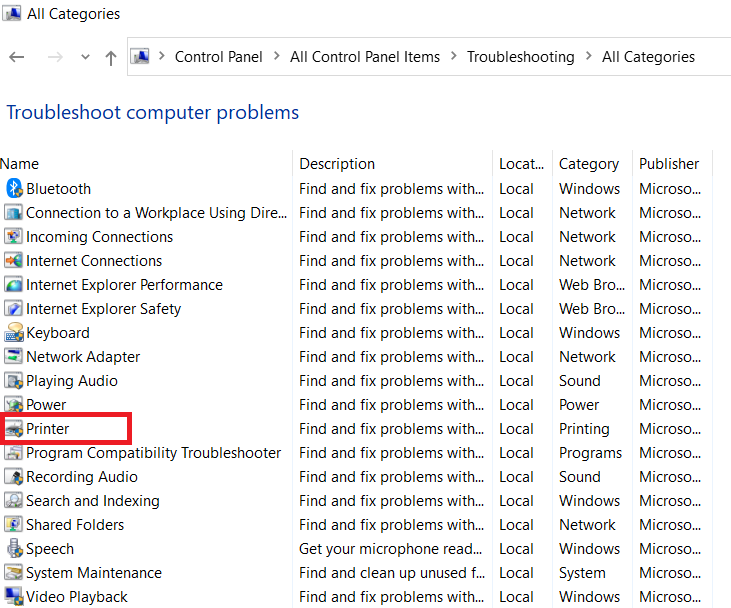Click the Shared Folders icon

(14, 525)
